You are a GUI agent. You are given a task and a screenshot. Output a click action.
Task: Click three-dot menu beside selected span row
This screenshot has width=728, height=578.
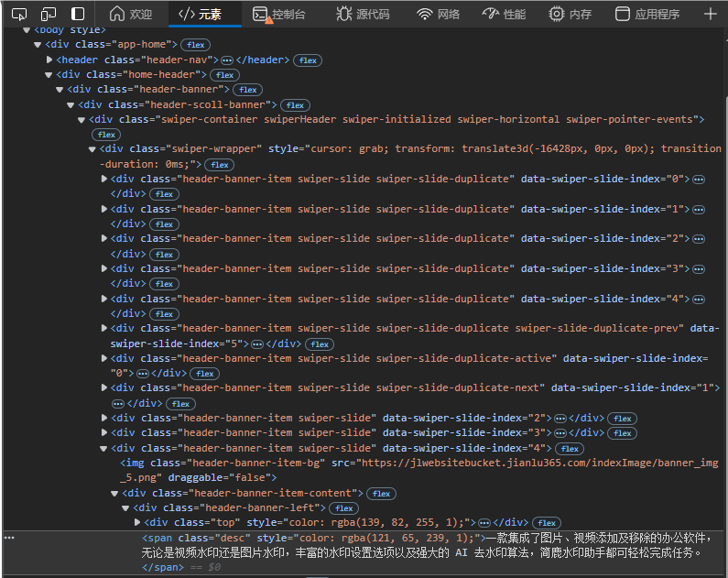point(9,538)
